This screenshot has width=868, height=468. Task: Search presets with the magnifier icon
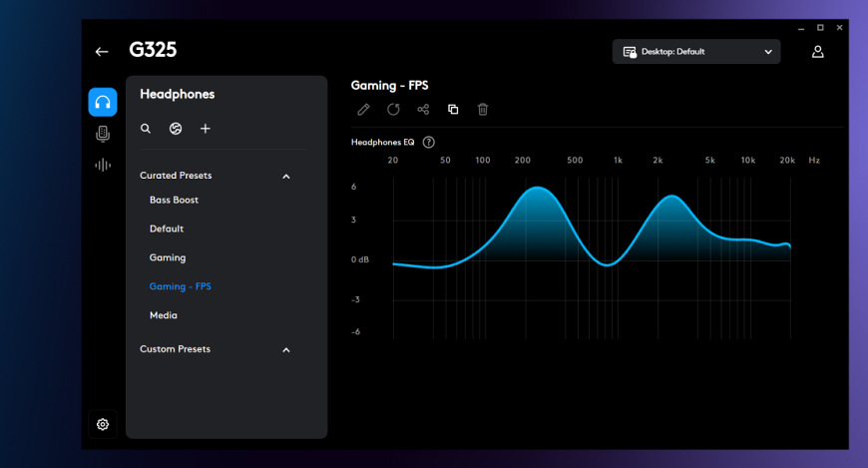(146, 129)
